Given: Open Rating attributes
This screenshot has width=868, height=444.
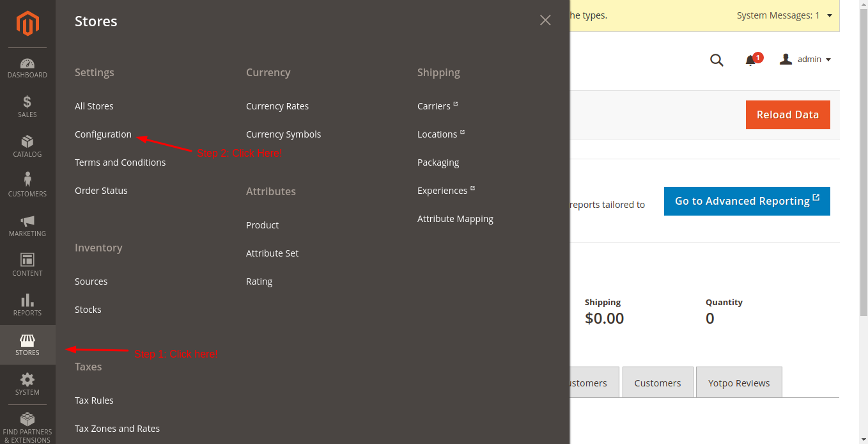Looking at the screenshot, I should (x=259, y=281).
